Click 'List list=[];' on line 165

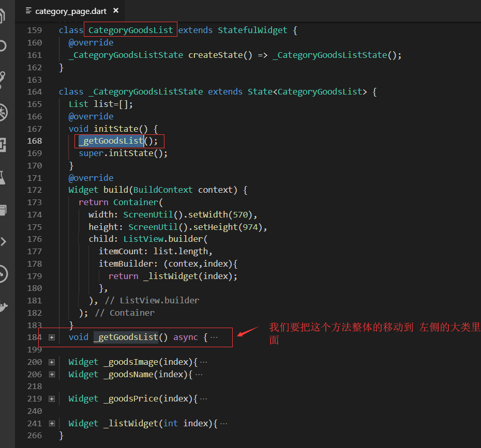coord(101,104)
